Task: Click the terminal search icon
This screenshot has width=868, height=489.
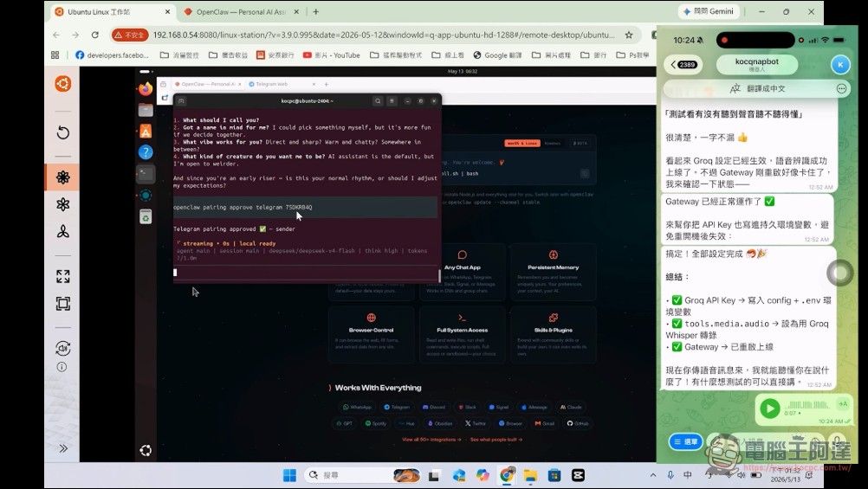Action: [x=378, y=100]
